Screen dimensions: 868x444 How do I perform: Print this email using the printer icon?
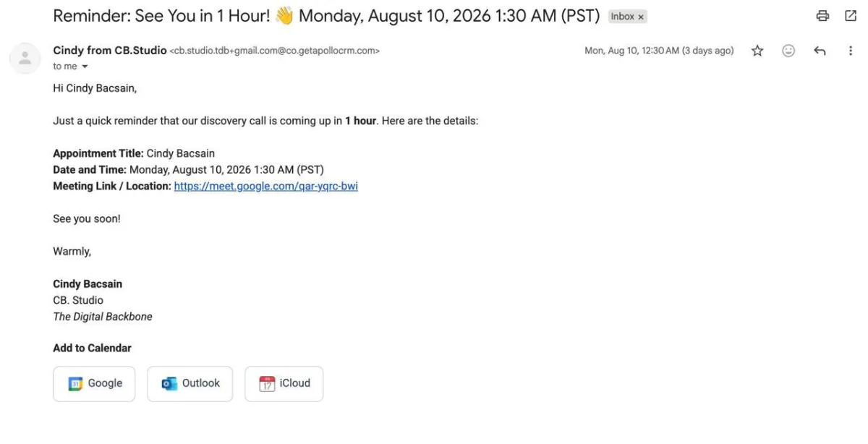point(822,16)
